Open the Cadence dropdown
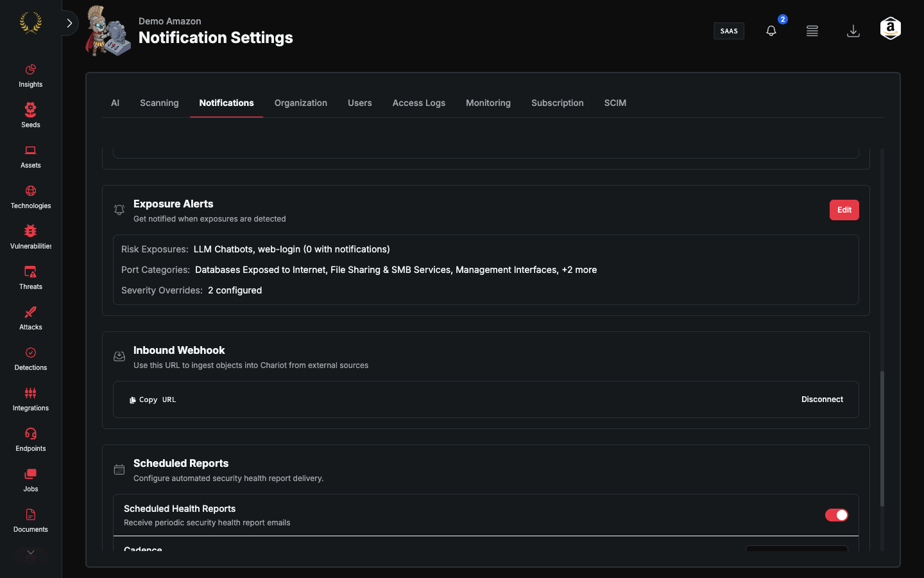The image size is (924, 578). pyautogui.click(x=797, y=548)
